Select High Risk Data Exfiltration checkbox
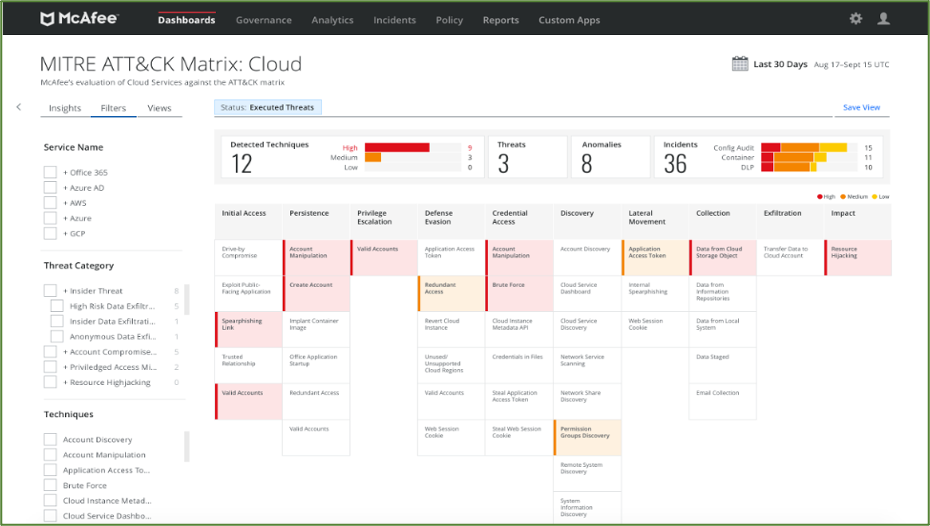930x526 pixels. [57, 306]
